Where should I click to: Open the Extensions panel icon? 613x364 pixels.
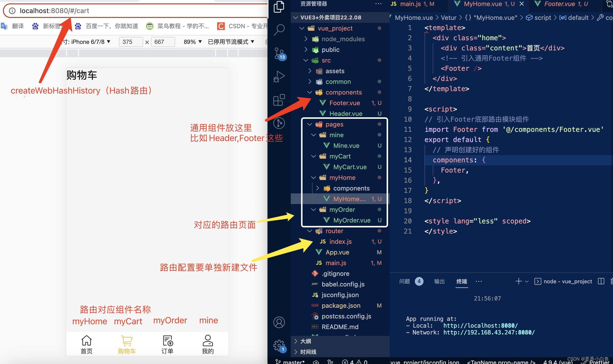coord(279,100)
